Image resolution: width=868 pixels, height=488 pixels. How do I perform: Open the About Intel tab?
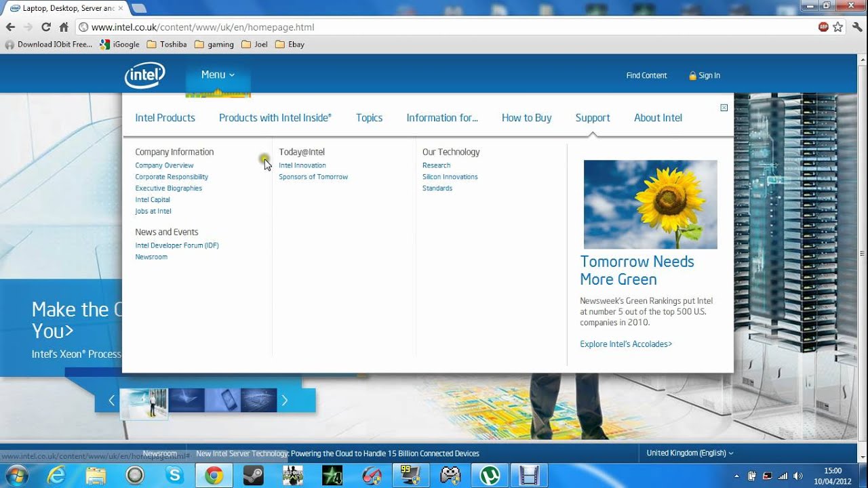tap(658, 118)
